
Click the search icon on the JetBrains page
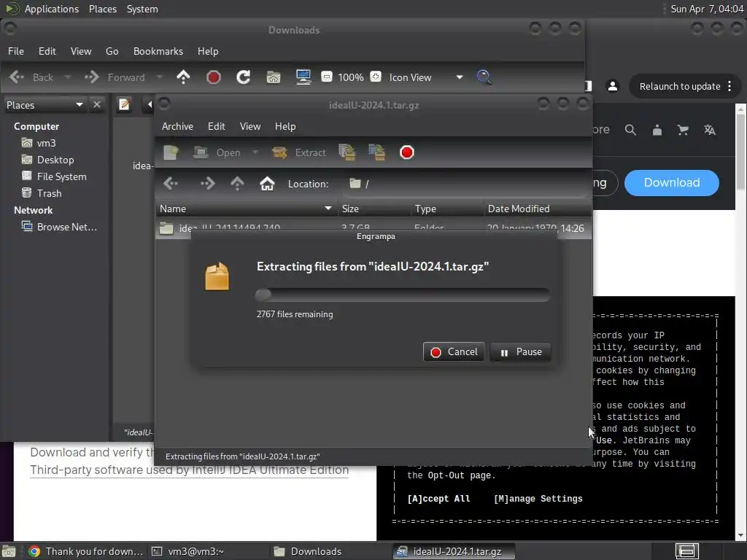pyautogui.click(x=630, y=130)
